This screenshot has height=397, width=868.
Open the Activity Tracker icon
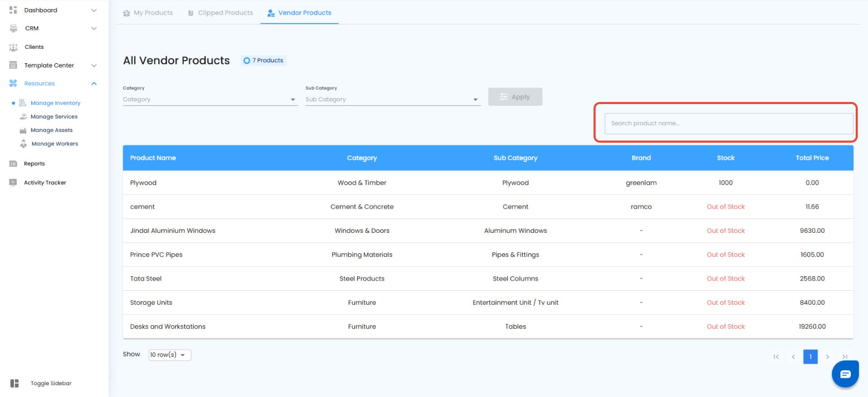pyautogui.click(x=13, y=182)
